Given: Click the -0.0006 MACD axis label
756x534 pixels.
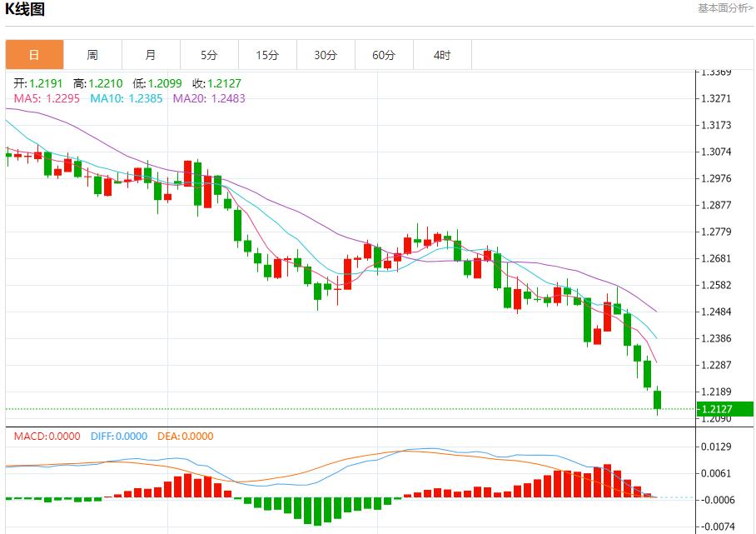Looking at the screenshot, I should point(716,500).
